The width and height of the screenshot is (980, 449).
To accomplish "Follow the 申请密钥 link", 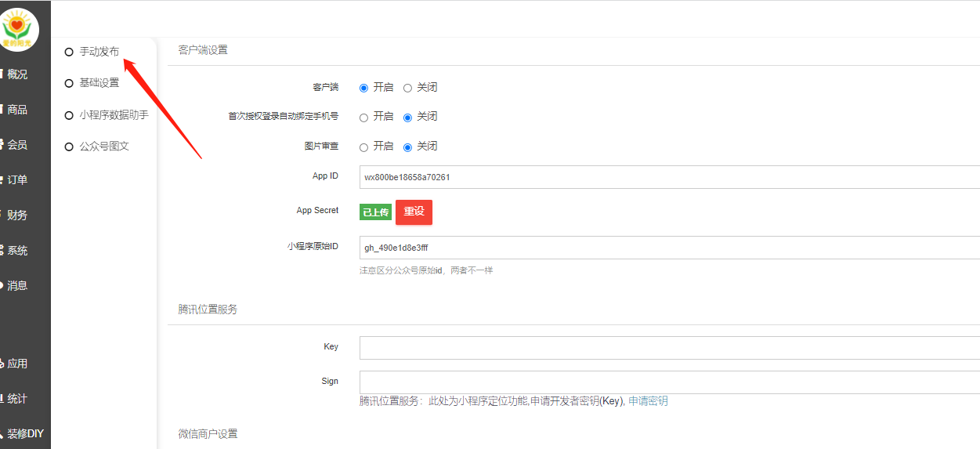I will point(648,401).
